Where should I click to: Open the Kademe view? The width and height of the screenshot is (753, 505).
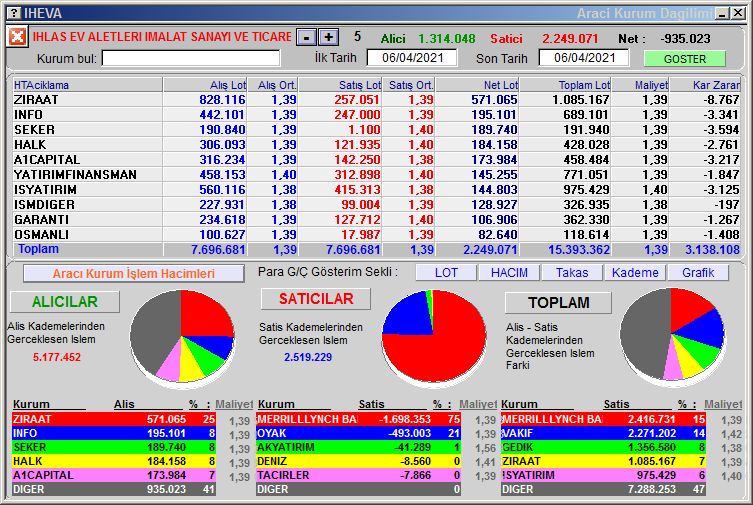(635, 273)
